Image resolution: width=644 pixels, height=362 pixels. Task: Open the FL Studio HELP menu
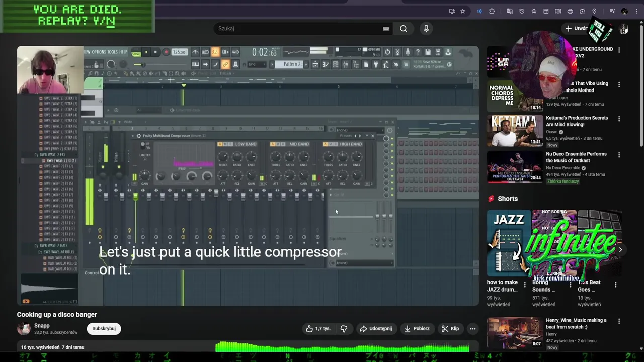pyautogui.click(x=123, y=52)
